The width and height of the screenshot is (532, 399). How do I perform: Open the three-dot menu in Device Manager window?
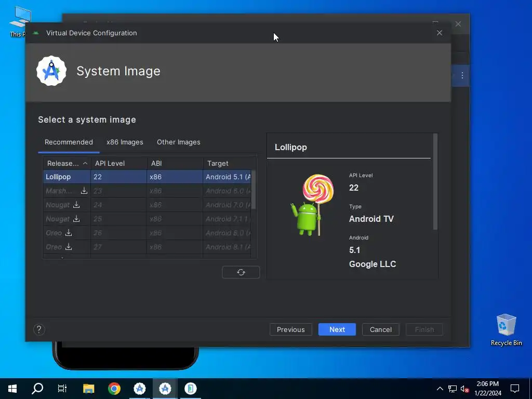[x=462, y=75]
